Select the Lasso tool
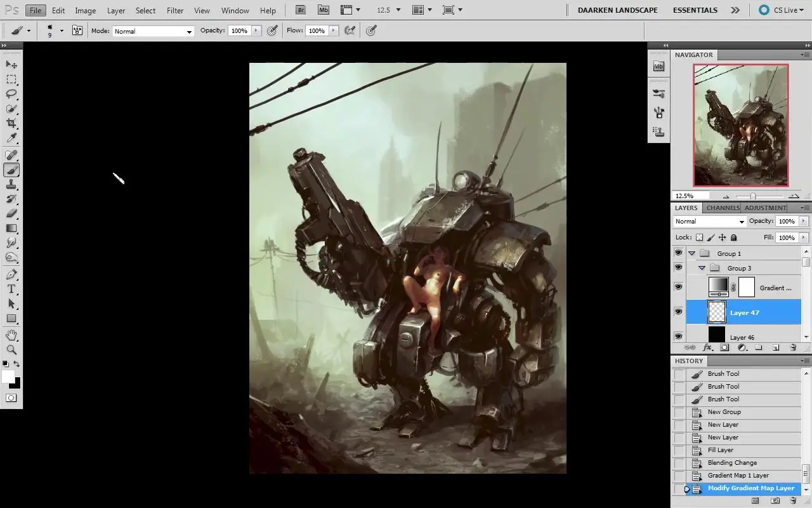This screenshot has height=508, width=812. [x=11, y=94]
